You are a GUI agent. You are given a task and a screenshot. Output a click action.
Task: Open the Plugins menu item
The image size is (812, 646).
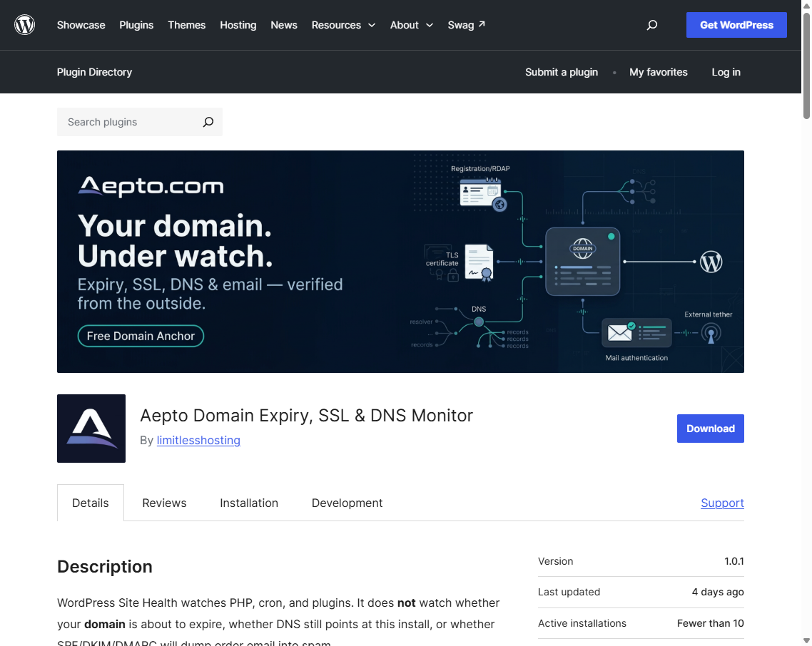tap(136, 25)
